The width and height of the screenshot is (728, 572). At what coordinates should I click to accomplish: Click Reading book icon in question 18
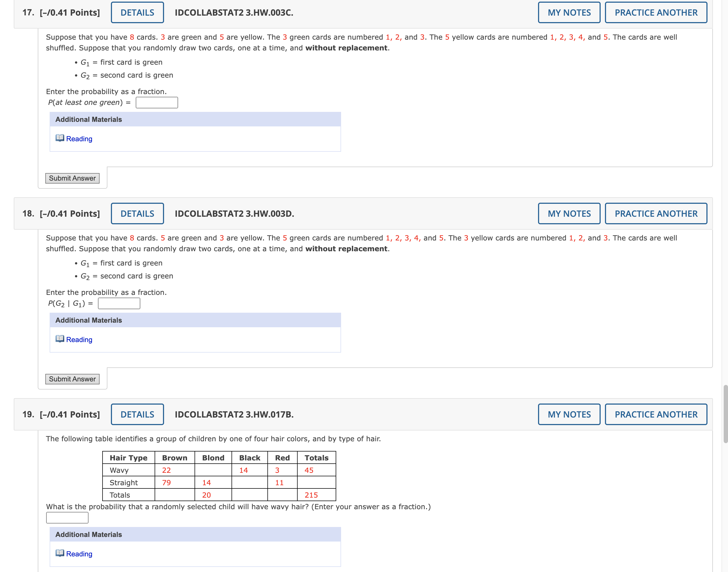[x=60, y=339]
